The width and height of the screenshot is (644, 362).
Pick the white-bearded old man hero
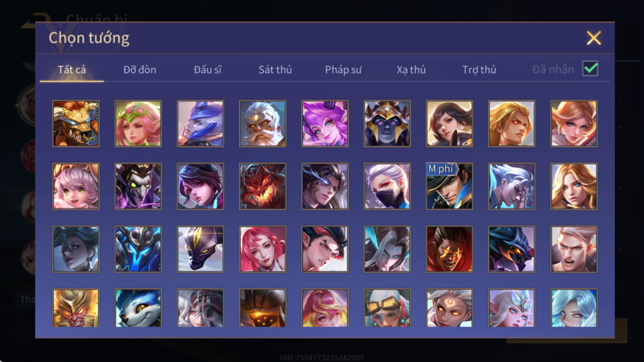tap(263, 124)
